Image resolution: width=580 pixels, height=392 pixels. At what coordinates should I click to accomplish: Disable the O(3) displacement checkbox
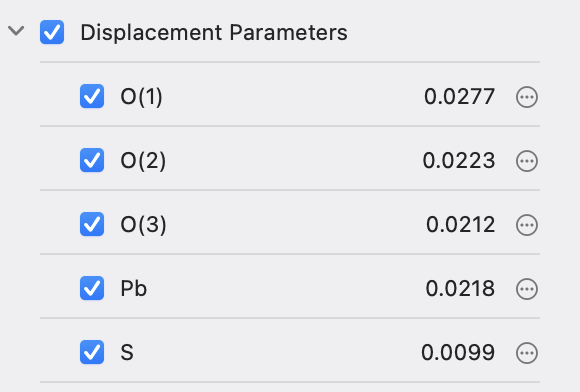coord(92,224)
